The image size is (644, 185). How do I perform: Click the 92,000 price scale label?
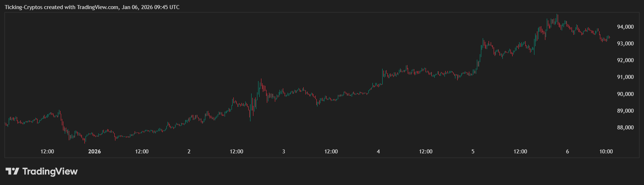click(x=625, y=60)
